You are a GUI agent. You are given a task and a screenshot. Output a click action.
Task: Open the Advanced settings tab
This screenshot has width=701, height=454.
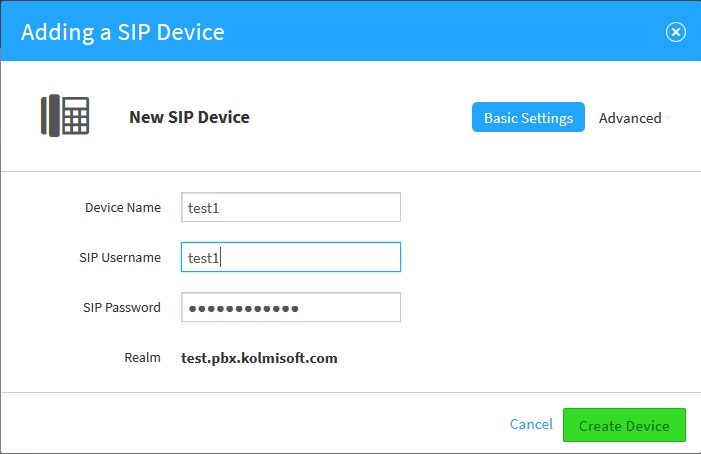point(630,117)
